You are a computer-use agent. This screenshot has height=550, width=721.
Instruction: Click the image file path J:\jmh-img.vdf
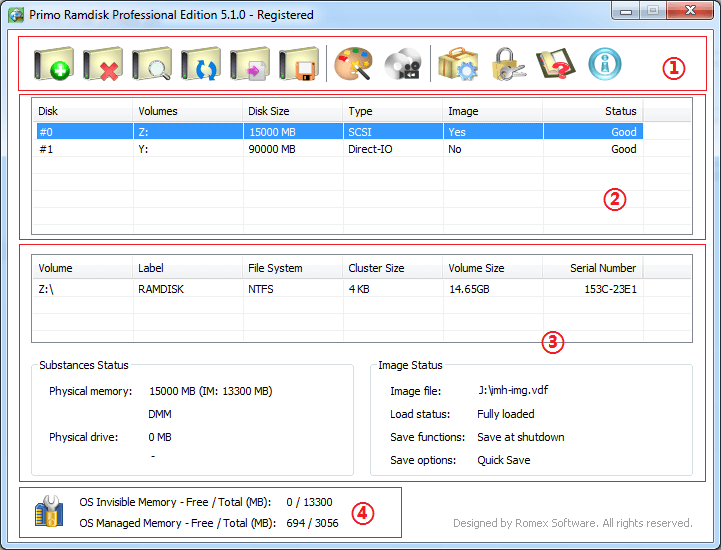pyautogui.click(x=513, y=390)
